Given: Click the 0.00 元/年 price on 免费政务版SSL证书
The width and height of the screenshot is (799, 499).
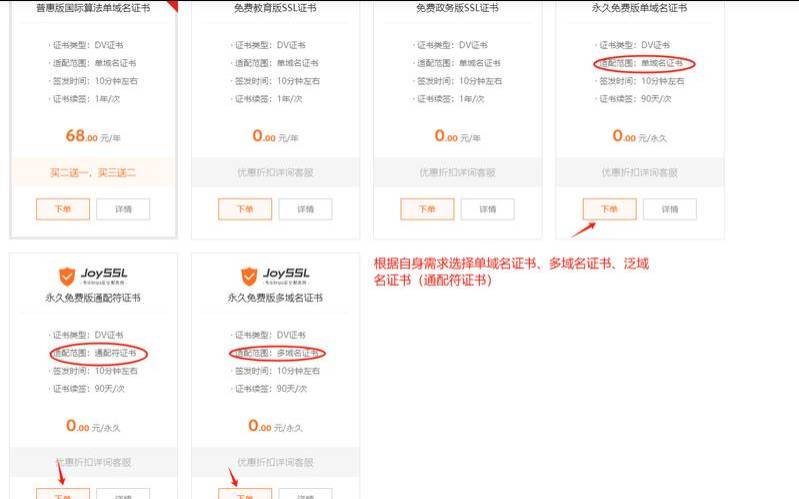Looking at the screenshot, I should tap(457, 136).
